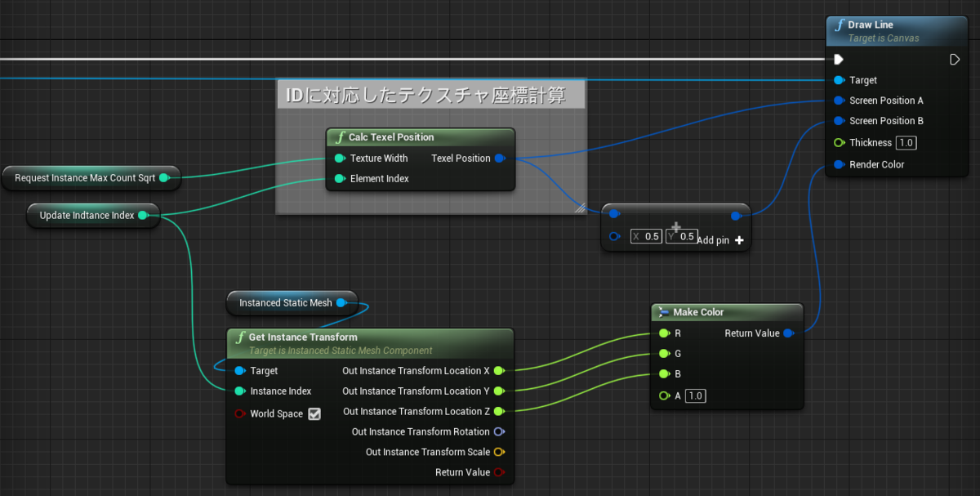Click the World Space input pin

[x=239, y=413]
